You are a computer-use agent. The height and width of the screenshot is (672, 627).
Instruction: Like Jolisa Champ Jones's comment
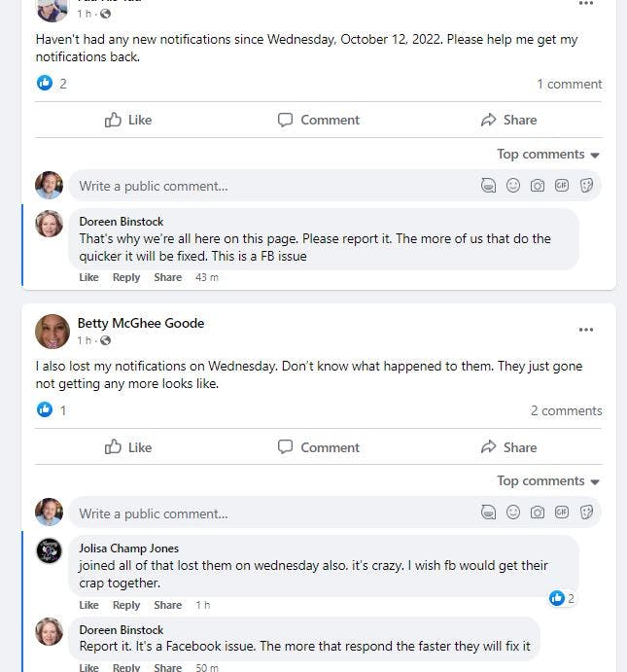tap(88, 605)
